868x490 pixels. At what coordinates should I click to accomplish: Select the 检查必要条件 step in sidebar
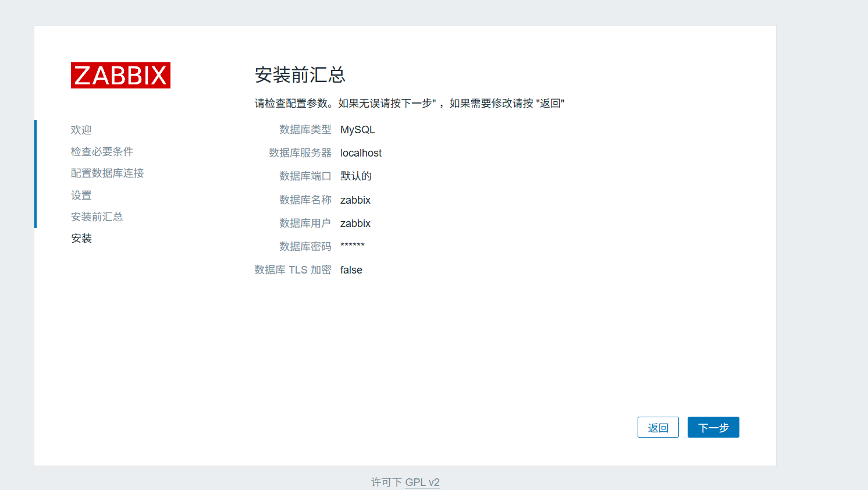(102, 151)
